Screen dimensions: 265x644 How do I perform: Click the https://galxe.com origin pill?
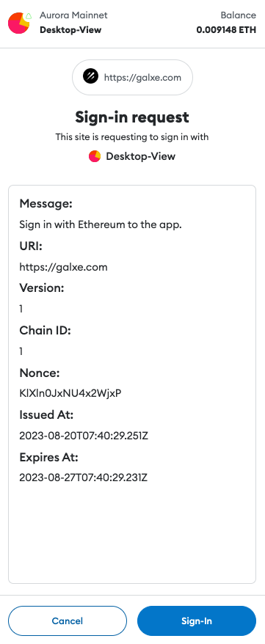(x=132, y=77)
